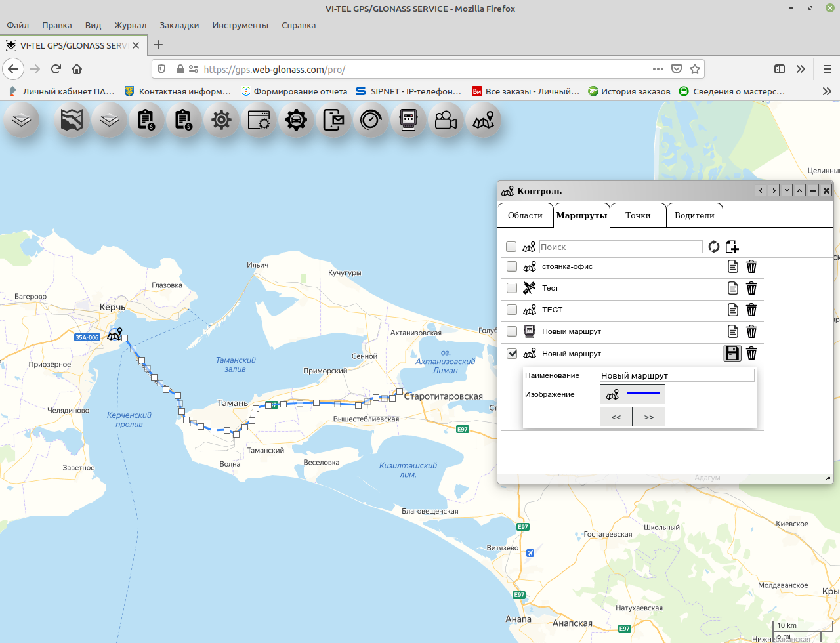Click the satellite icon of Тест route
Image resolution: width=840 pixels, height=643 pixels.
[x=530, y=288]
